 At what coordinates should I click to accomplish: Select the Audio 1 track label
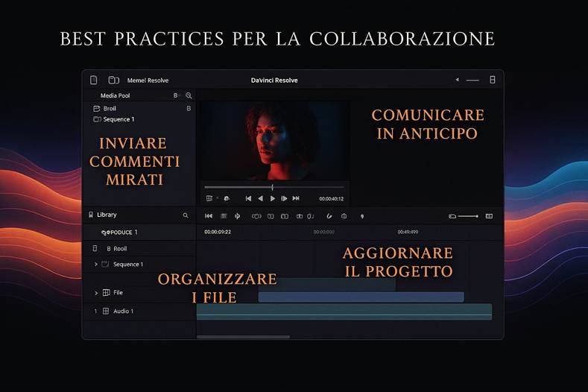click(x=124, y=311)
